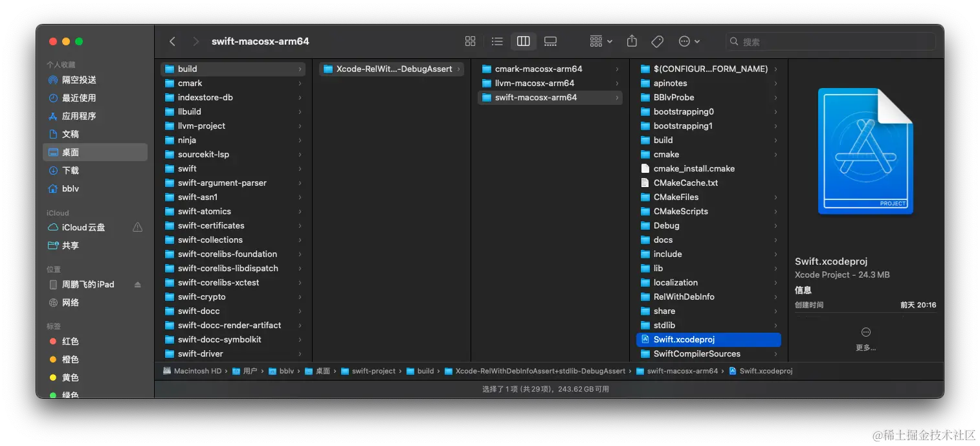
Task: Expand the SwiftCompilerSources folder chevron
Action: (x=775, y=353)
